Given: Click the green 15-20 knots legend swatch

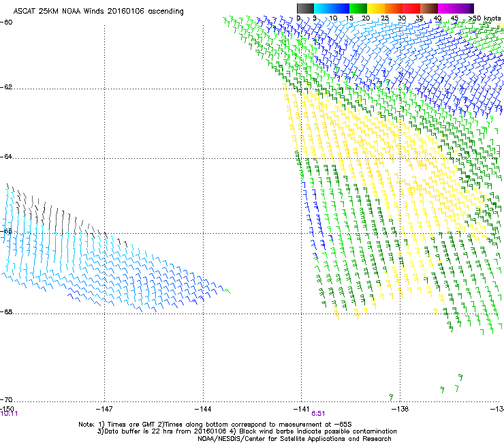Looking at the screenshot, I should [358, 8].
